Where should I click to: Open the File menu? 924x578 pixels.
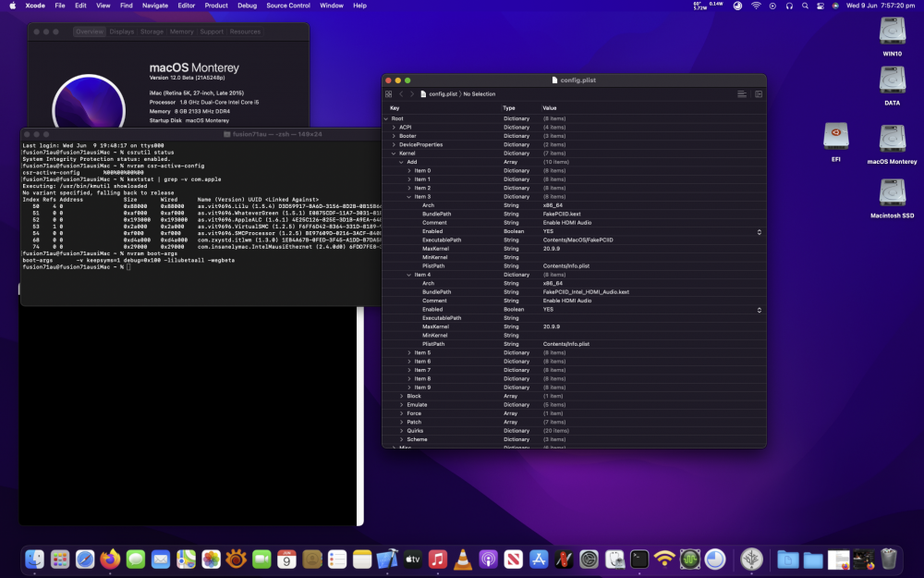[x=60, y=6]
